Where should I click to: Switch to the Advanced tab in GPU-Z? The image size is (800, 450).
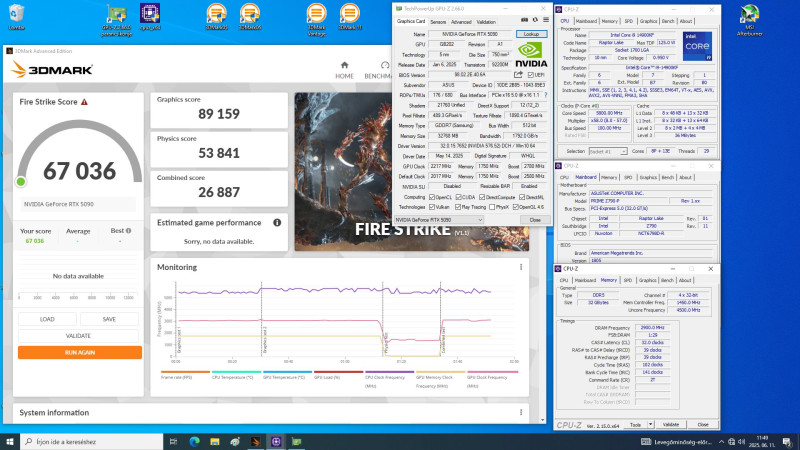pyautogui.click(x=461, y=22)
